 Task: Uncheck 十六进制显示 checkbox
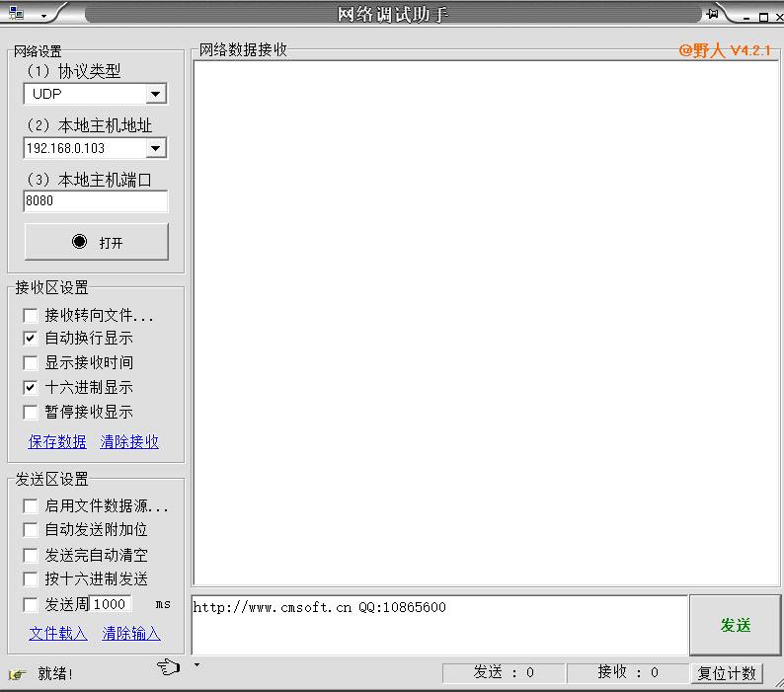[x=31, y=388]
